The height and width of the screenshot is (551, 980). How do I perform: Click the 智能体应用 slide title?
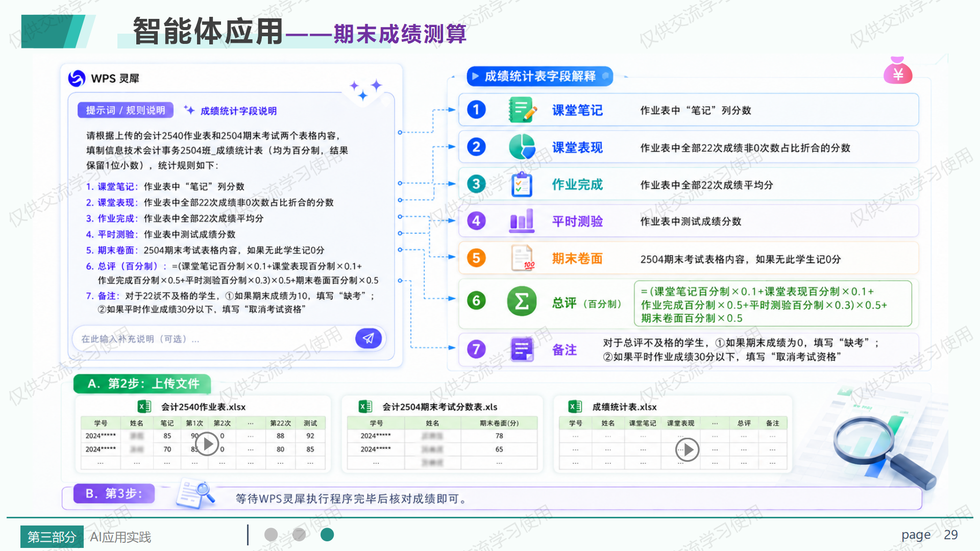click(207, 31)
